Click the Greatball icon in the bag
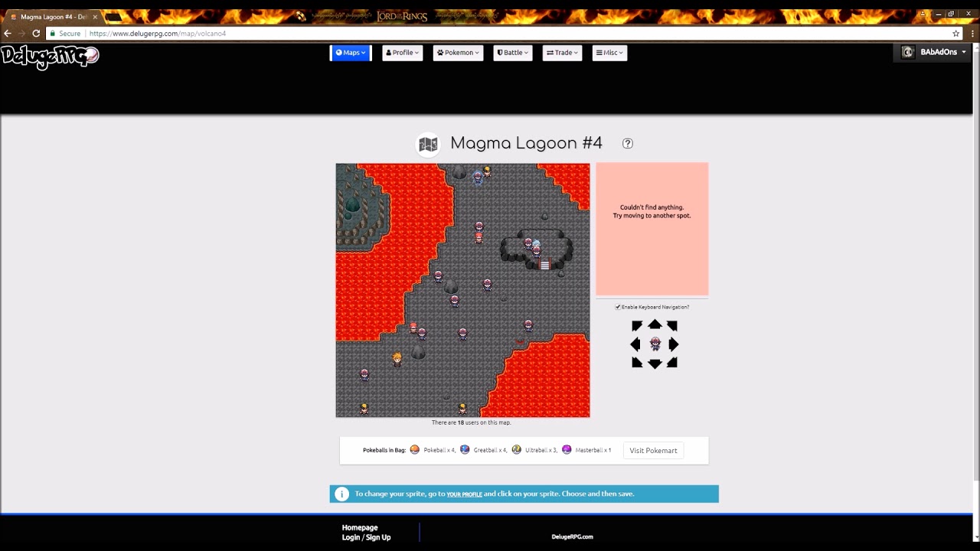 click(x=465, y=450)
